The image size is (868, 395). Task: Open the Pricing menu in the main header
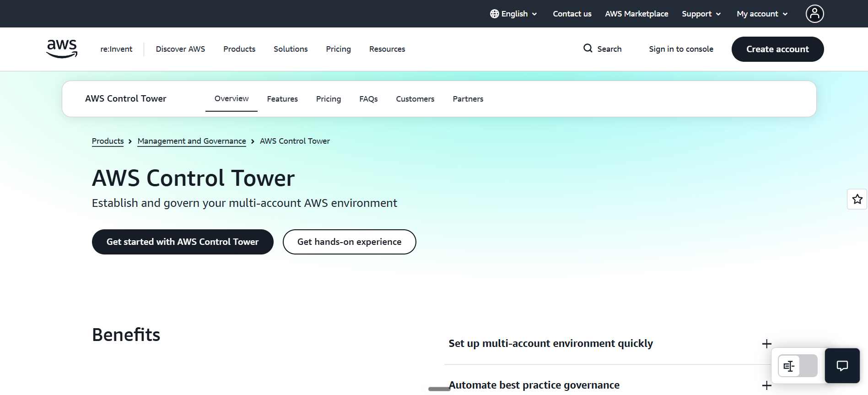pyautogui.click(x=338, y=49)
